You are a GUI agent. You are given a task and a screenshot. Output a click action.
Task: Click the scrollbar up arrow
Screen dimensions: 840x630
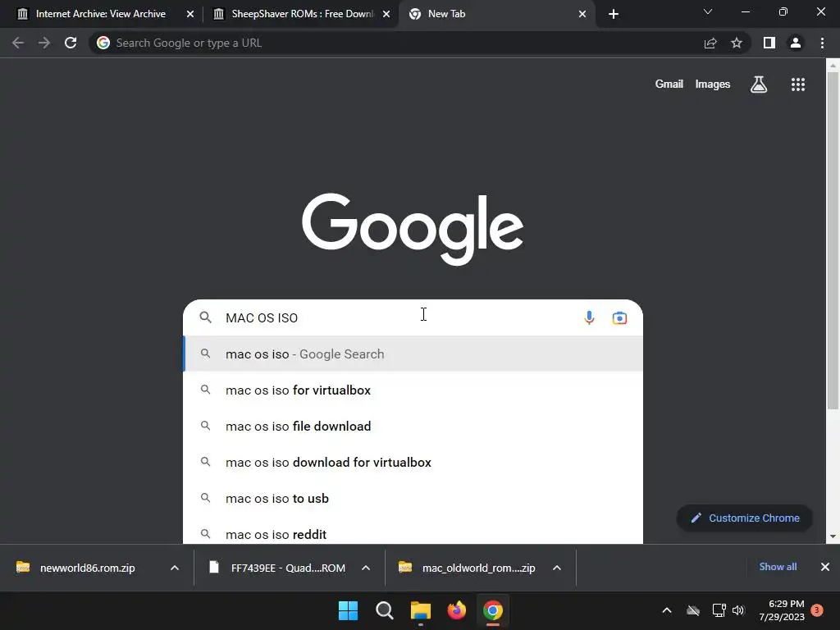(x=833, y=66)
